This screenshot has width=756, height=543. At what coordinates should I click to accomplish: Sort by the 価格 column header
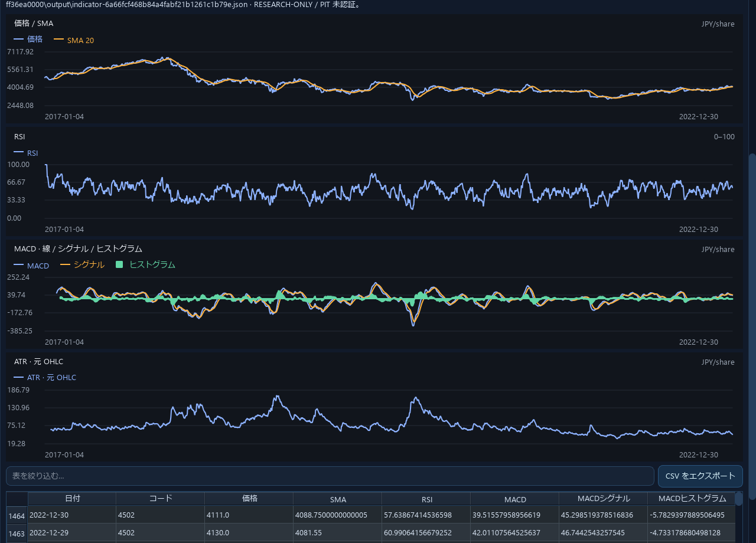(249, 499)
